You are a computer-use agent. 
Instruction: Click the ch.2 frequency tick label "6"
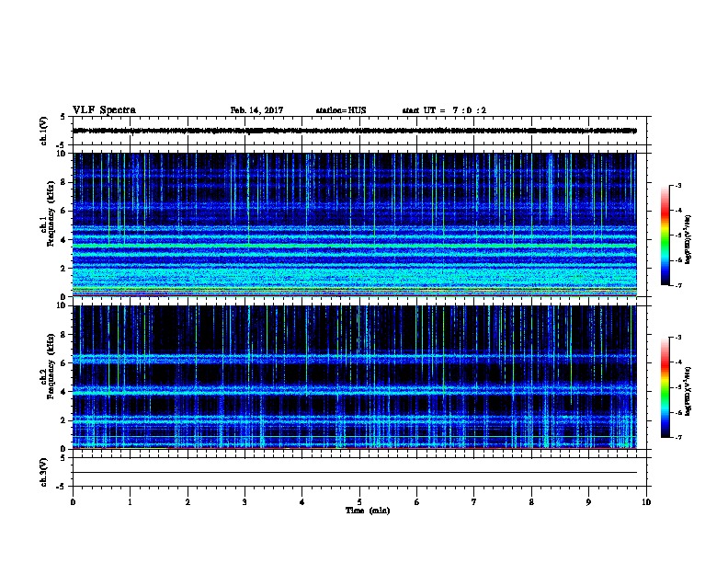tap(64, 362)
